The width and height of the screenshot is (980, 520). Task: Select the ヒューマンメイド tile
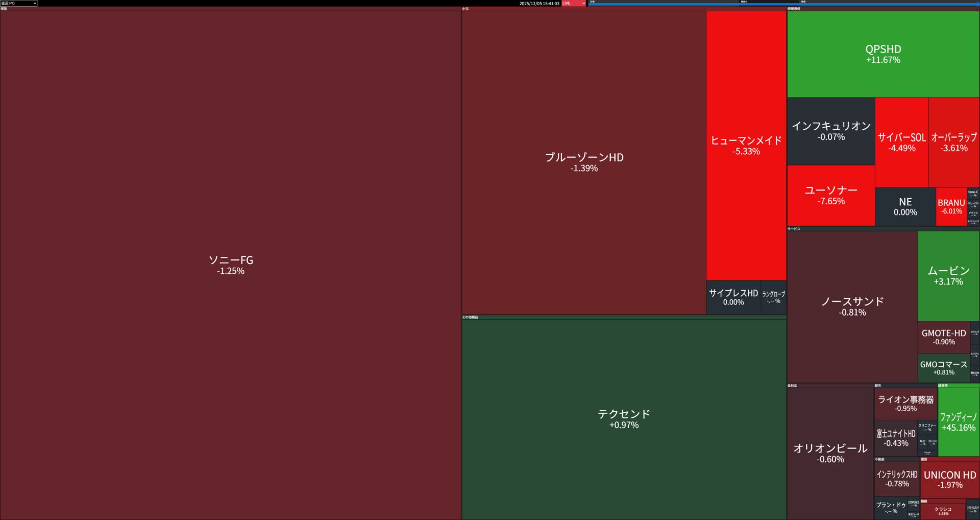tap(746, 145)
